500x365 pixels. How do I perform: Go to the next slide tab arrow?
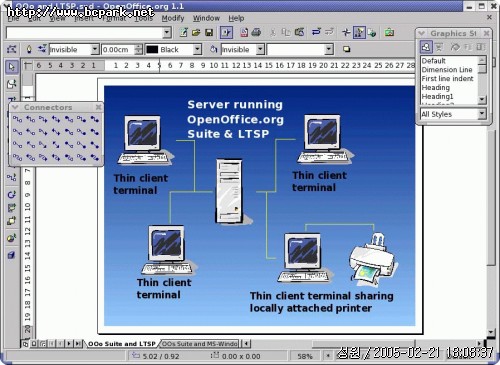coord(69,344)
